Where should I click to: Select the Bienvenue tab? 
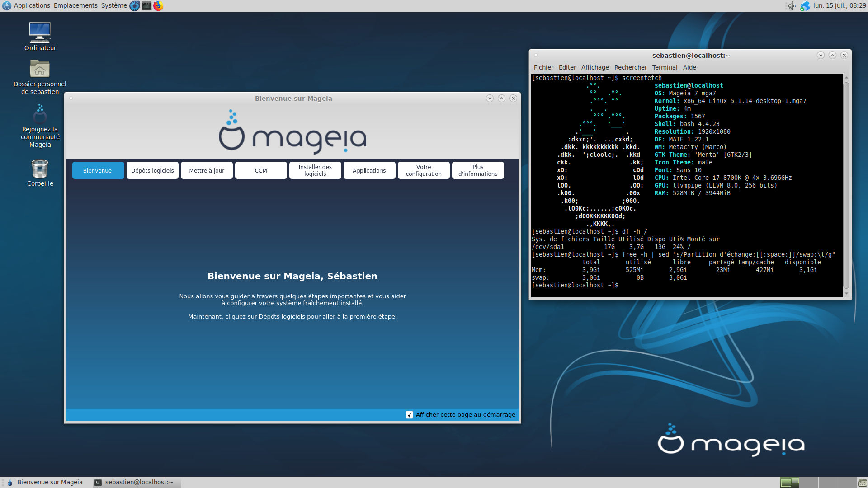click(98, 170)
